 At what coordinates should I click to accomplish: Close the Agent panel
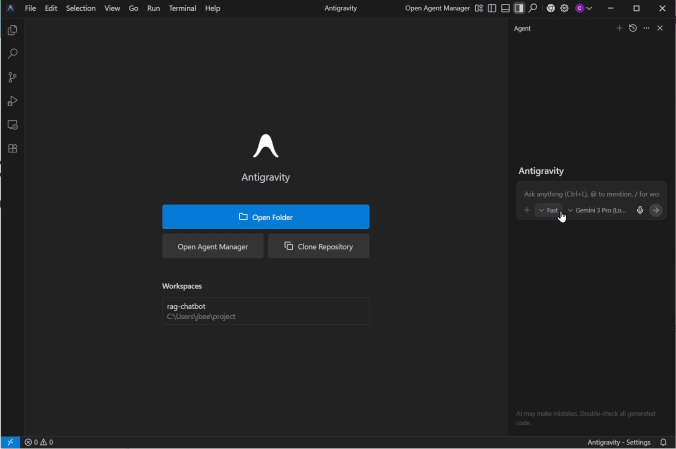click(660, 28)
